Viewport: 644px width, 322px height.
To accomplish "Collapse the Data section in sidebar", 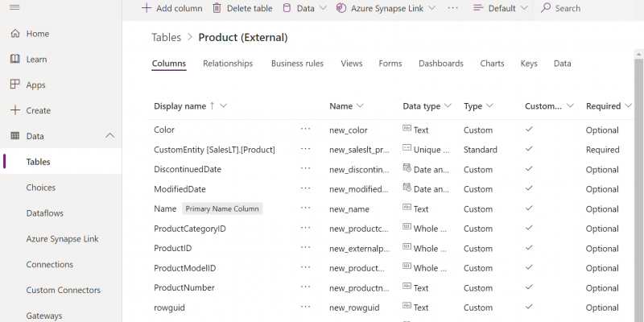I will click(x=110, y=137).
